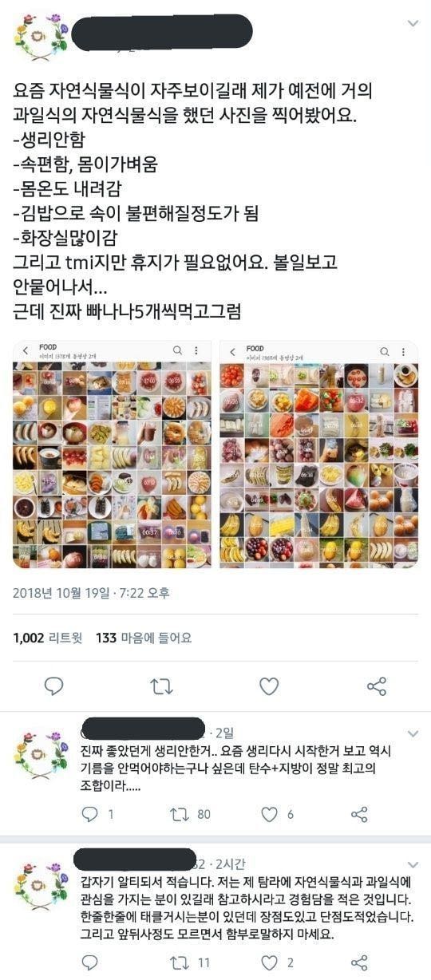Expand options for the first reply
This screenshot has width=431, height=980.
413,733
